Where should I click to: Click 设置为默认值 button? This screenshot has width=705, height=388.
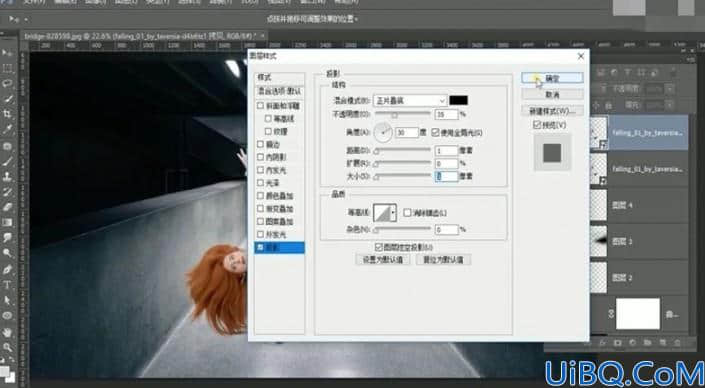383,260
